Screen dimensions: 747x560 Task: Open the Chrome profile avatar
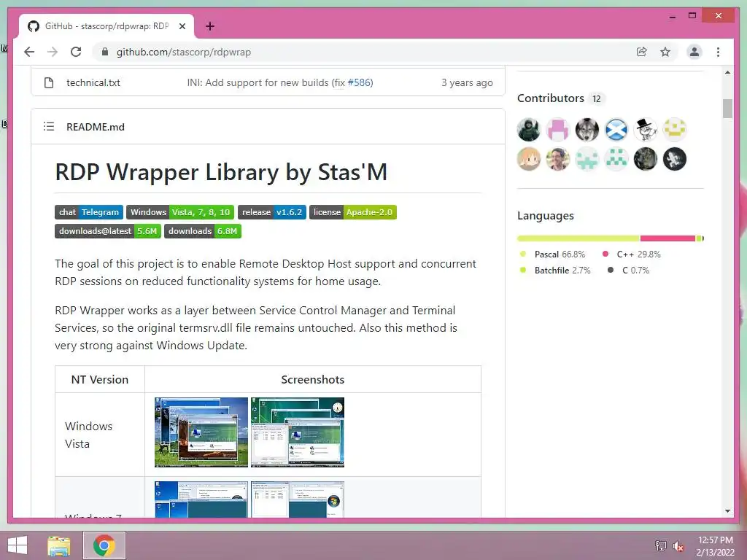(694, 52)
